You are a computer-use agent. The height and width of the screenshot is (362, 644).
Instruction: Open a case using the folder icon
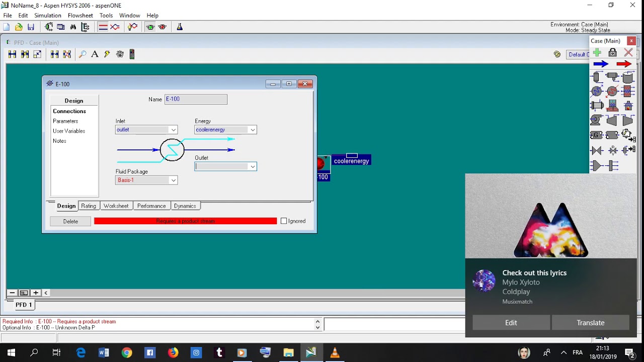[19, 27]
